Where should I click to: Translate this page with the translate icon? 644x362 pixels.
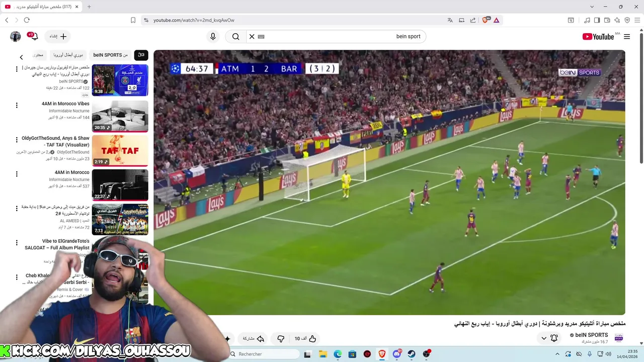tap(450, 20)
